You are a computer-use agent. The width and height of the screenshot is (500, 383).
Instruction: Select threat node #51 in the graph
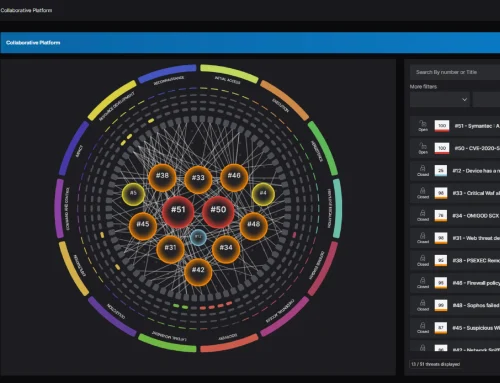click(178, 212)
